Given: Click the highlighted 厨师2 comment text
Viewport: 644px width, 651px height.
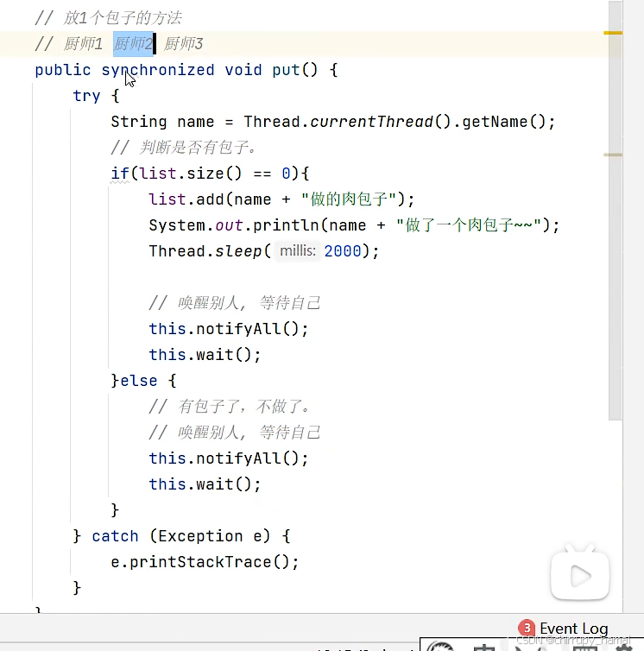Looking at the screenshot, I should pos(133,43).
